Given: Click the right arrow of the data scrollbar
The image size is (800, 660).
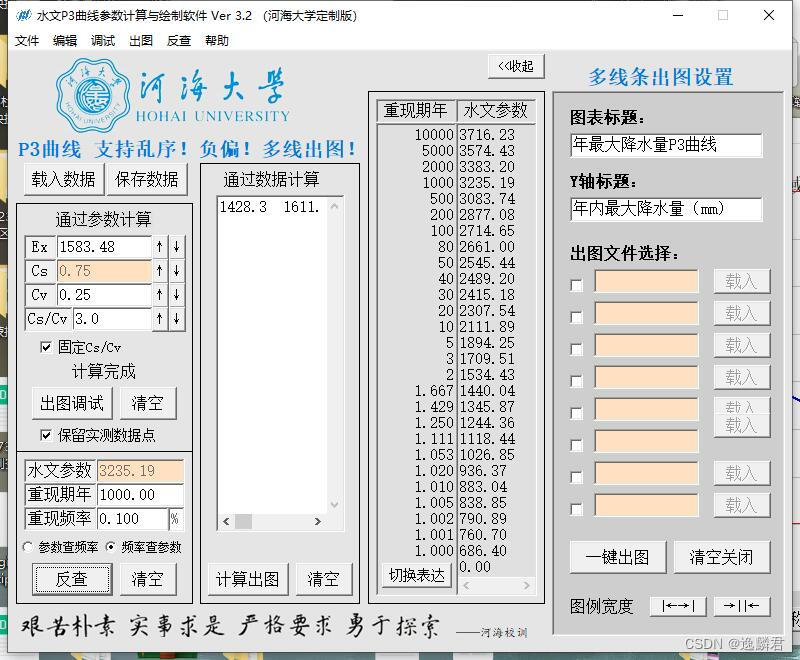Looking at the screenshot, I should pos(318,521).
